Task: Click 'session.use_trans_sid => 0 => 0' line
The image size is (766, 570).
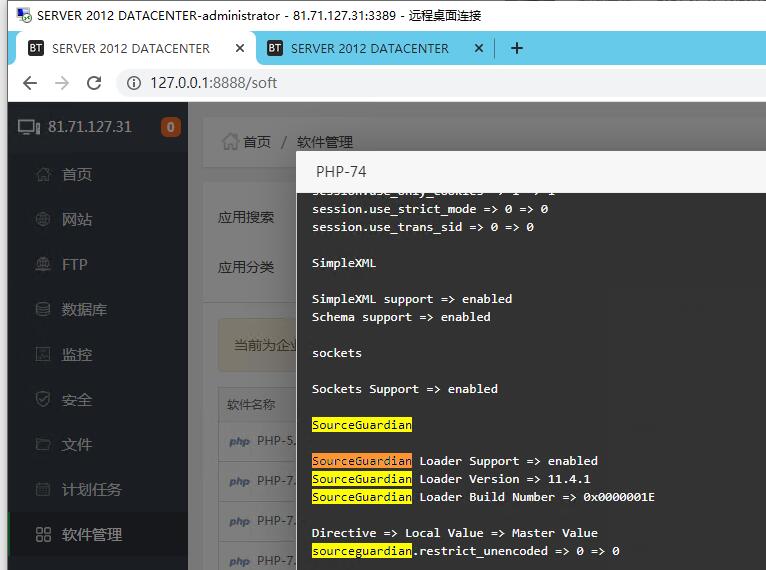Action: point(423,227)
